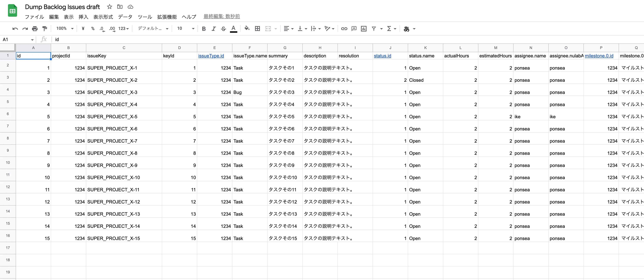
Task: Toggle italic formatting
Action: pyautogui.click(x=213, y=29)
